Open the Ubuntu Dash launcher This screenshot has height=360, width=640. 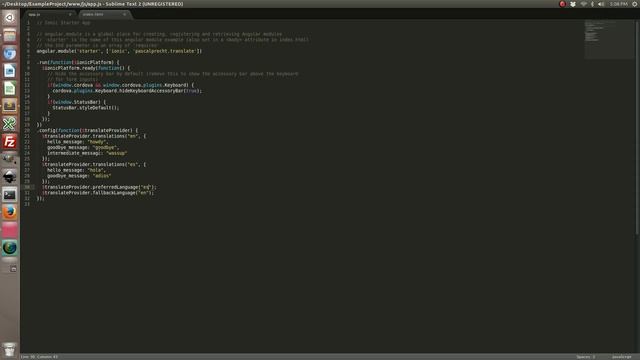[9, 17]
